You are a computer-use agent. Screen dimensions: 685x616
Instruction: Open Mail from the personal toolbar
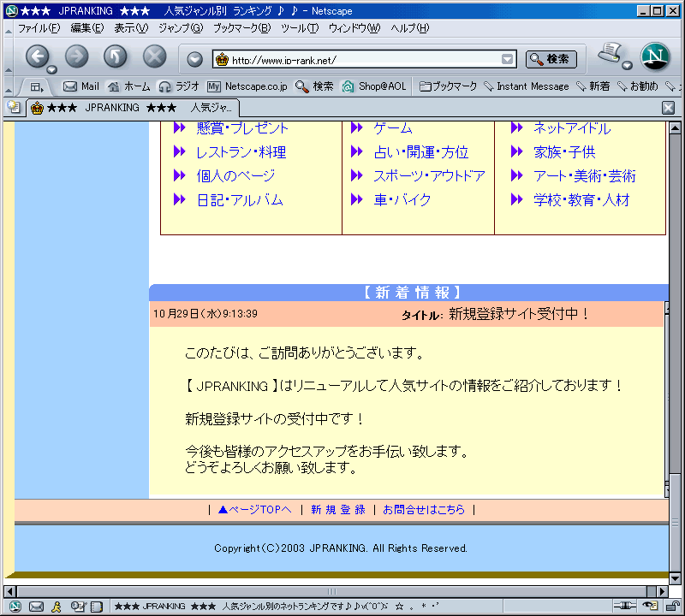81,86
